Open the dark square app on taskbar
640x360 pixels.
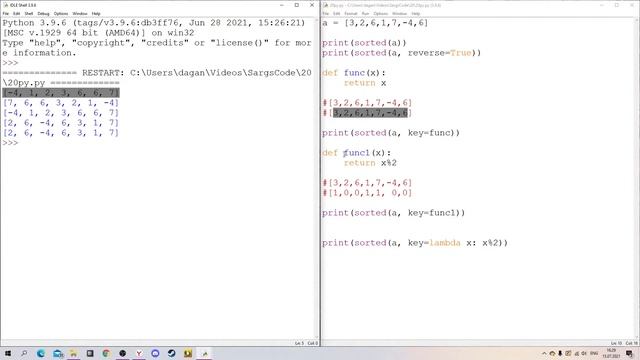90,353
